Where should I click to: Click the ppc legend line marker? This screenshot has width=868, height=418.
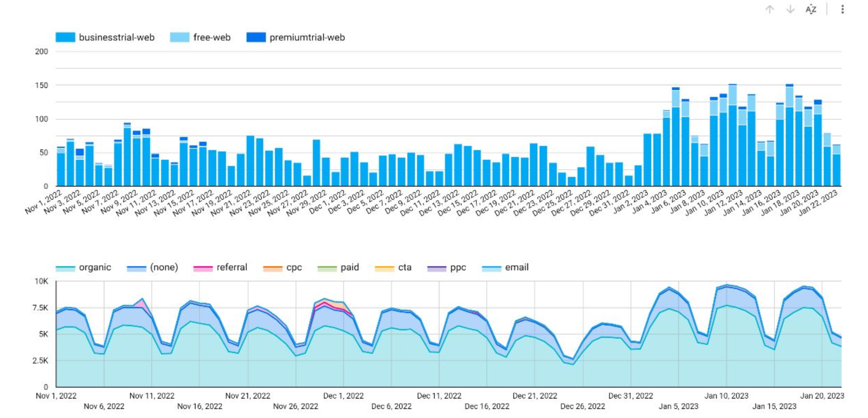437,268
